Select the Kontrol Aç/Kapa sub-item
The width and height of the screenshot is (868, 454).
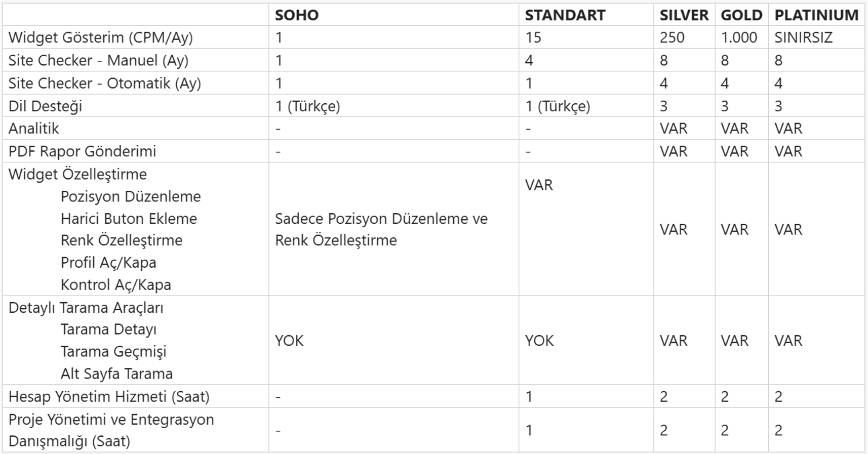(115, 285)
